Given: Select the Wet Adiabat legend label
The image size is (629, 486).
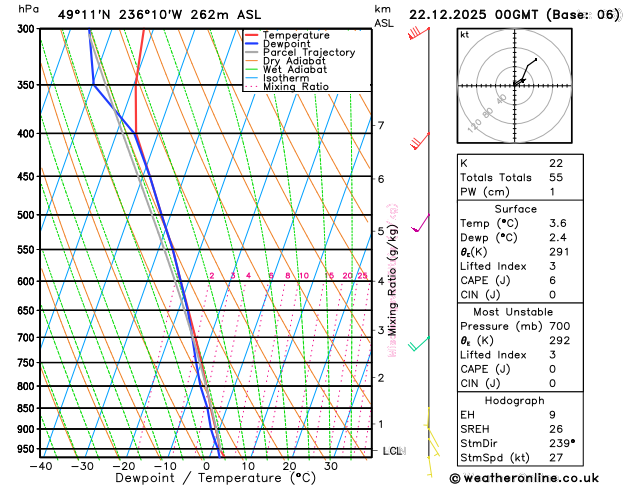Looking at the screenshot, I should pos(295,69).
